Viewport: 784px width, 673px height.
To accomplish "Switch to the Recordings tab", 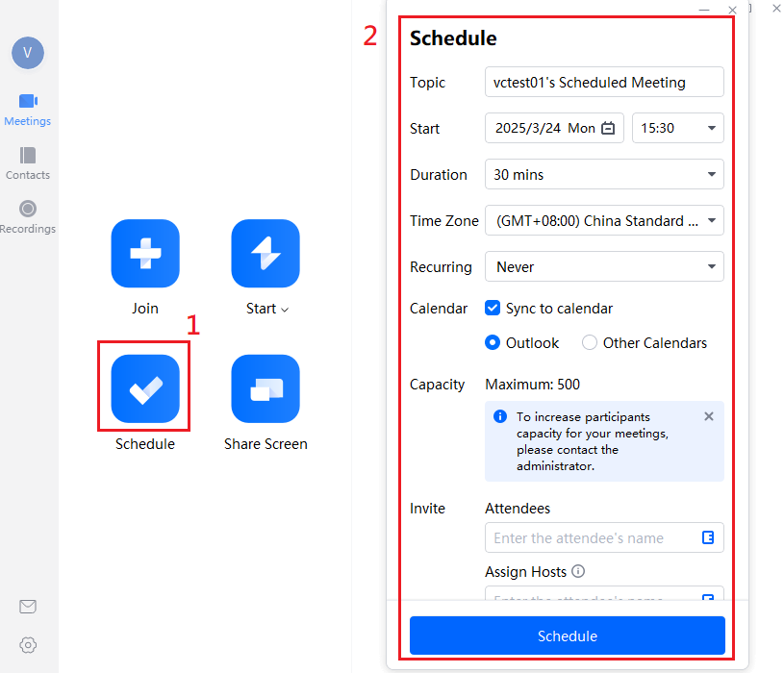I will tap(28, 217).
